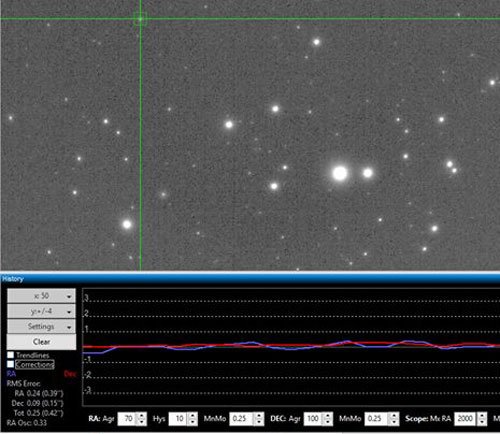500x434 pixels.
Task: Increase RA Agr with the up arrow
Action: coord(142,416)
